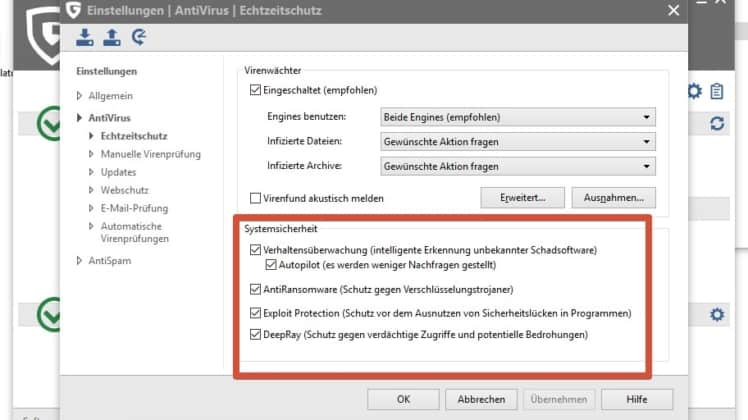Viewport: 748px width, 420px height.
Task: Click the Übernehmen button
Action: point(559,399)
